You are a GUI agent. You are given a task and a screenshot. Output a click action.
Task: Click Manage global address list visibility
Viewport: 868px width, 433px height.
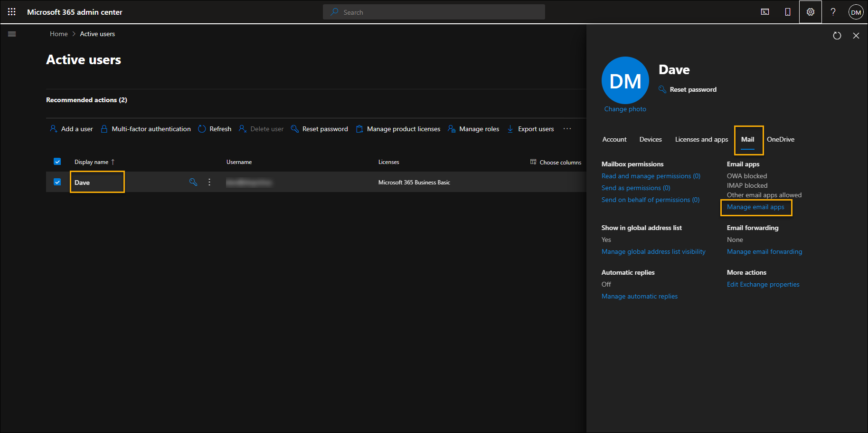[x=653, y=251]
